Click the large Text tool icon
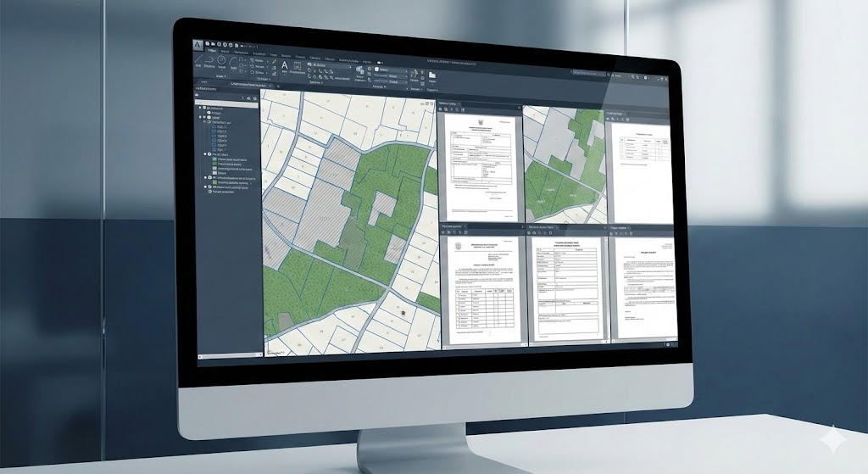 coord(285,65)
